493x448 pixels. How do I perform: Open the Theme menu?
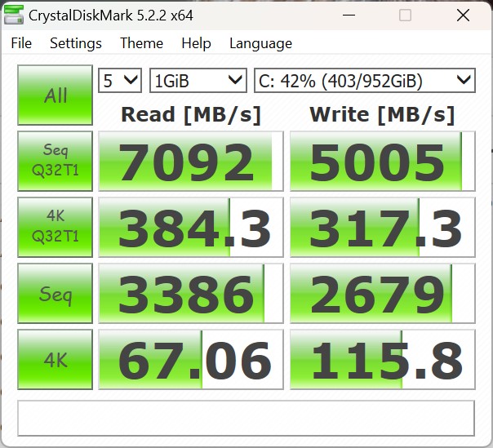coord(141,43)
